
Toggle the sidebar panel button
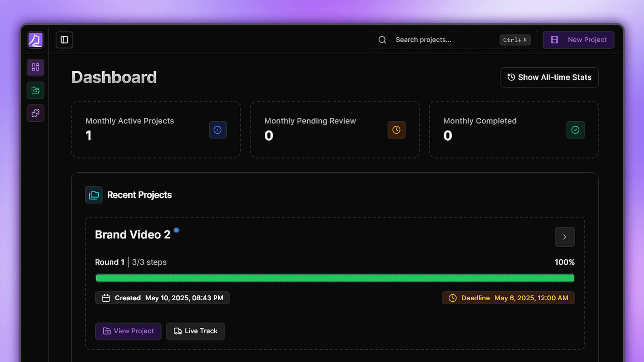[64, 40]
